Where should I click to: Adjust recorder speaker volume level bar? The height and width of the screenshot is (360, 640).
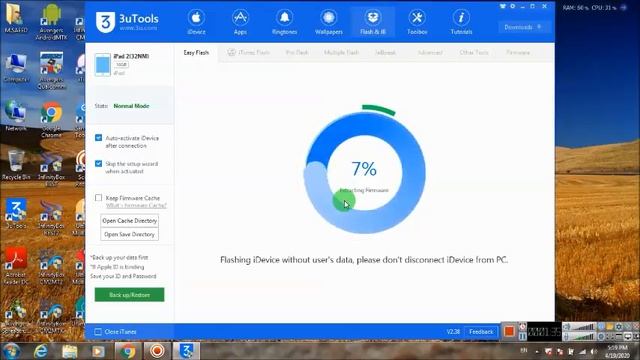tap(584, 327)
